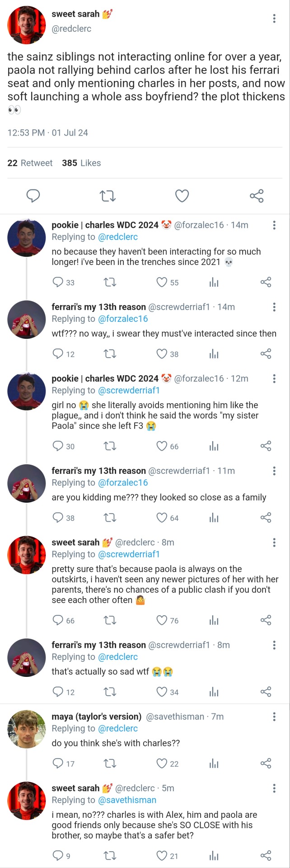View the 22 Retweet list
The image size is (290, 868).
(x=30, y=163)
